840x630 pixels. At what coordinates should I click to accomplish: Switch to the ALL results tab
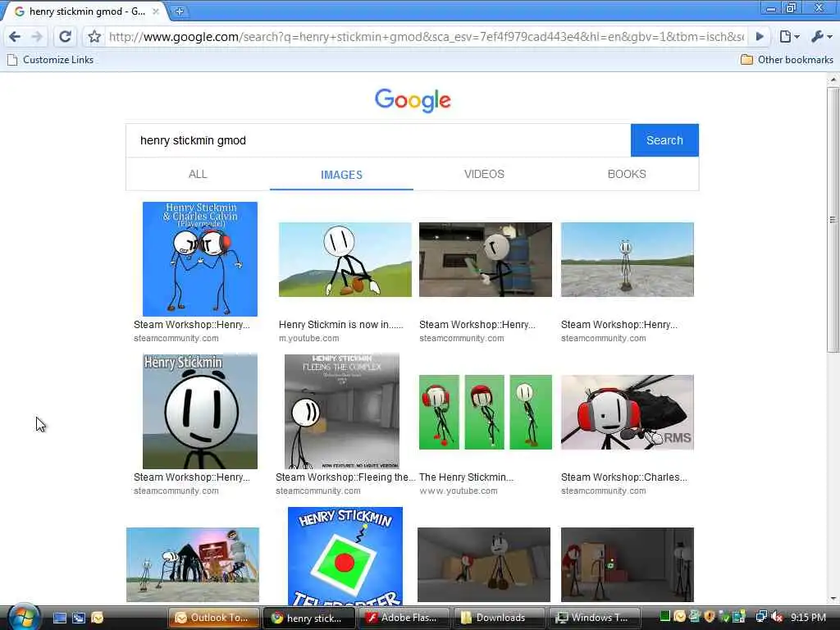[198, 174]
